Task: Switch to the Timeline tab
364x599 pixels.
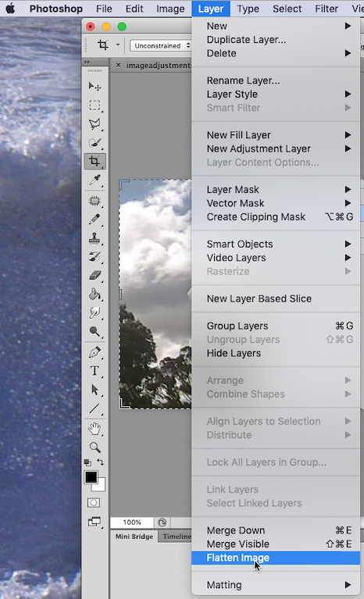Action: [x=175, y=537]
